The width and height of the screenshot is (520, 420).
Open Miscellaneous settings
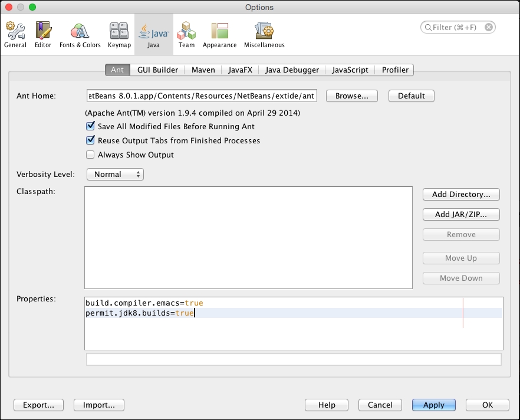264,34
